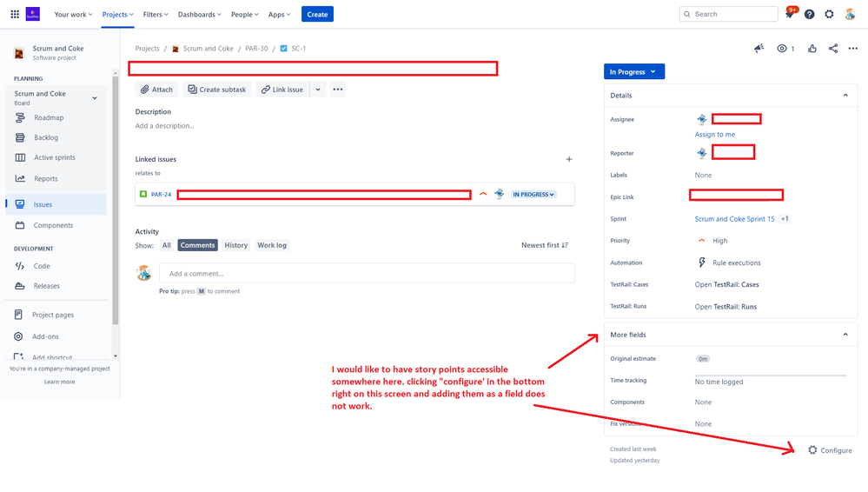Open the Apps menu
Screen dimensions: 868x492
(x=279, y=15)
